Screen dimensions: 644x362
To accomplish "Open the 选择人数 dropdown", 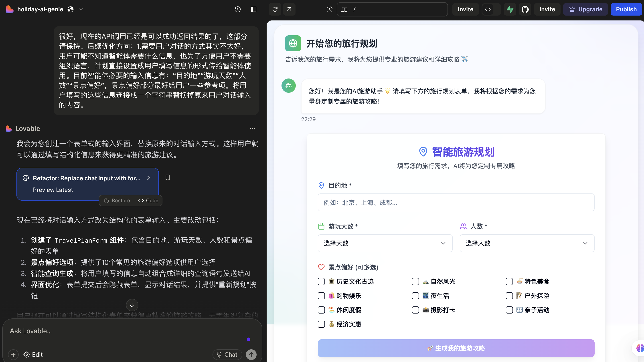I will (527, 243).
